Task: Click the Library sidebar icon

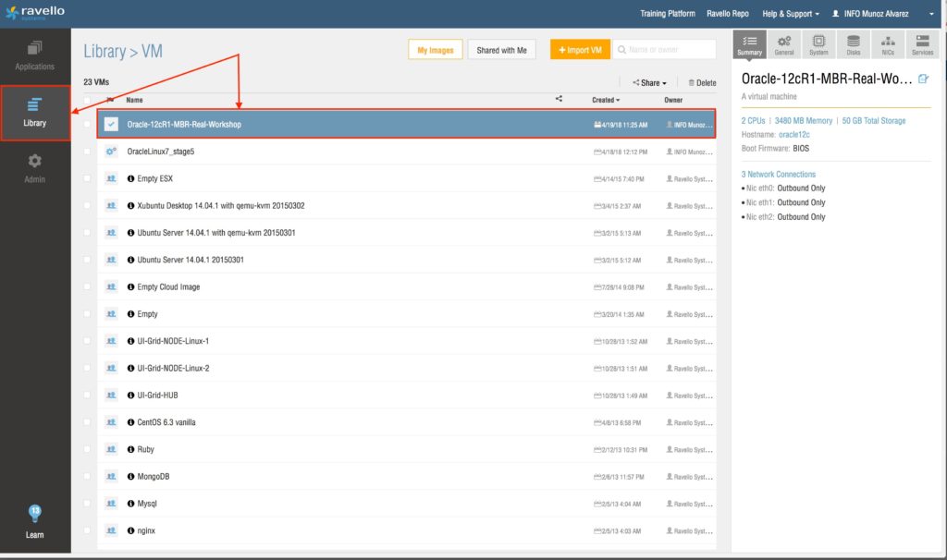Action: [x=35, y=112]
